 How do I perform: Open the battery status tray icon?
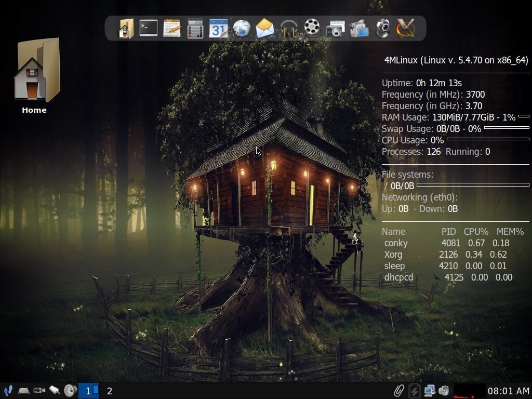(x=414, y=391)
